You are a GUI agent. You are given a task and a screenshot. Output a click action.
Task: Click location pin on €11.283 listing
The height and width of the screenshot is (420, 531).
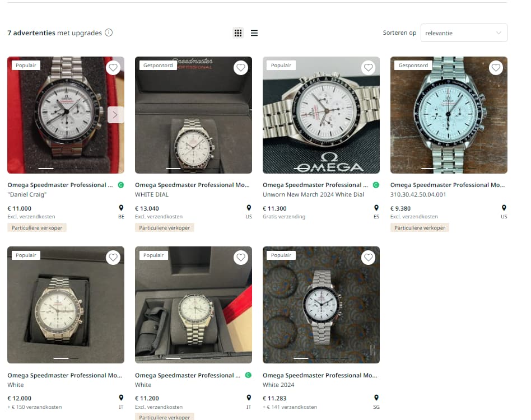(x=376, y=398)
